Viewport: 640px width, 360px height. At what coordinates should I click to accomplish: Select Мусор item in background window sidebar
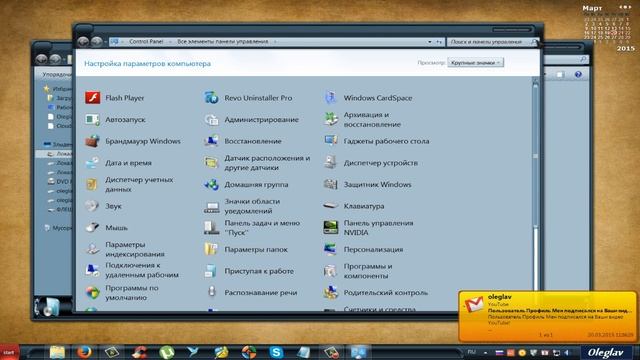[58, 228]
